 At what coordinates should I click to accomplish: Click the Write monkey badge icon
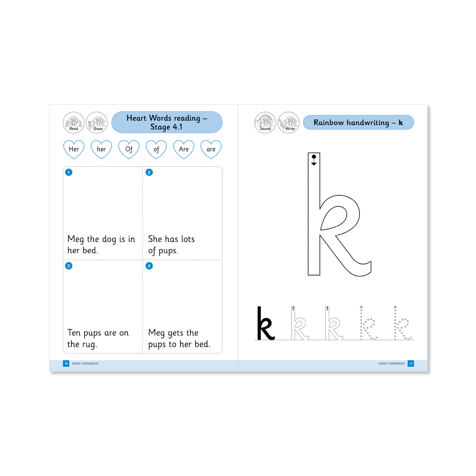pyautogui.click(x=289, y=123)
